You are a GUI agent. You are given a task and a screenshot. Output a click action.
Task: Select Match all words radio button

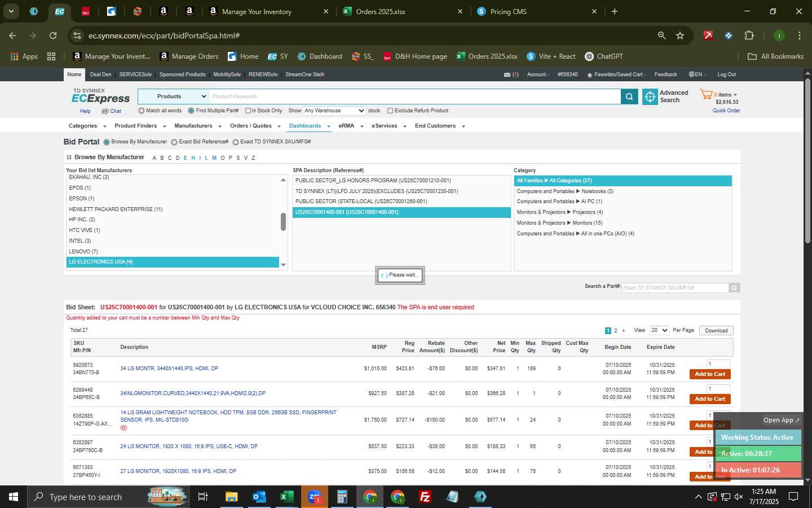(142, 111)
